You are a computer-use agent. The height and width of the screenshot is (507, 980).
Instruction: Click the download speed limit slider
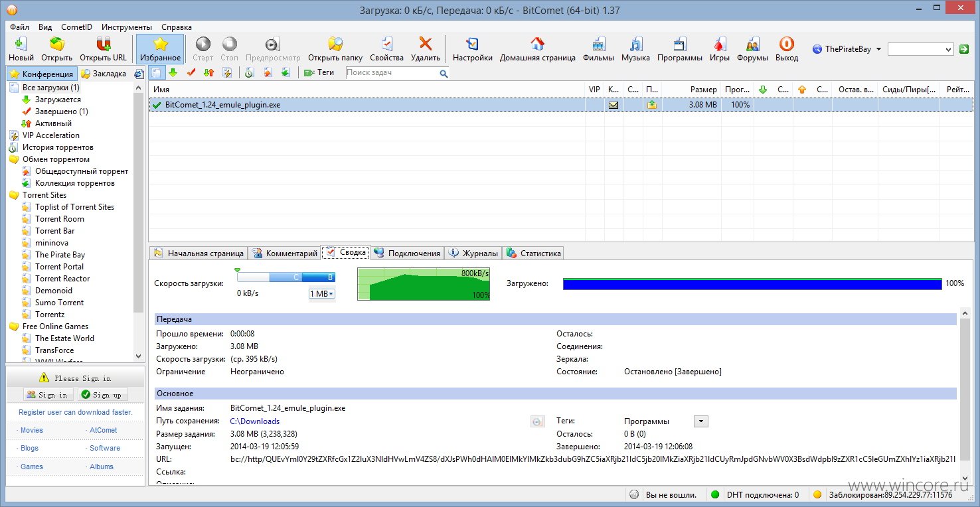pos(286,277)
